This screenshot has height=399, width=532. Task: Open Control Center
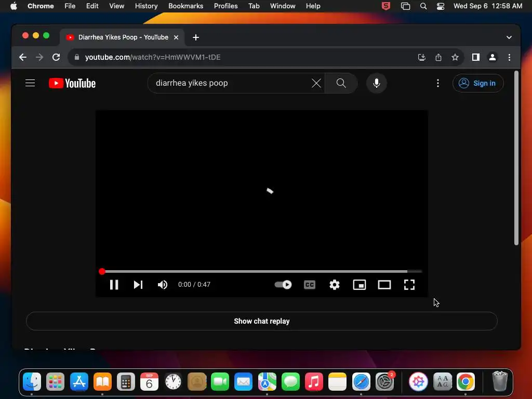click(441, 6)
